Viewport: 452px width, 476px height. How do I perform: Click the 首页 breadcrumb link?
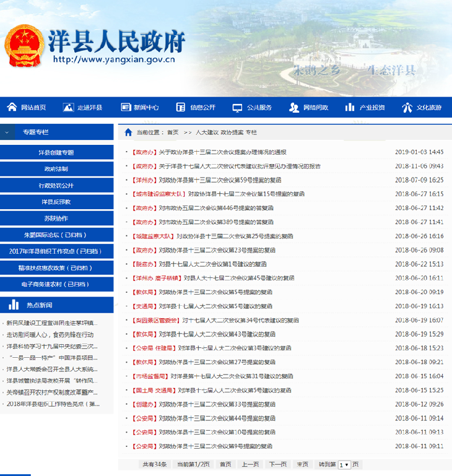tap(173, 132)
